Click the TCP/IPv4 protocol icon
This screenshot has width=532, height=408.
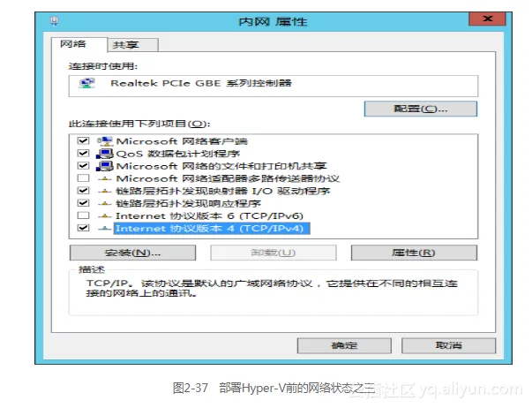coord(105,229)
